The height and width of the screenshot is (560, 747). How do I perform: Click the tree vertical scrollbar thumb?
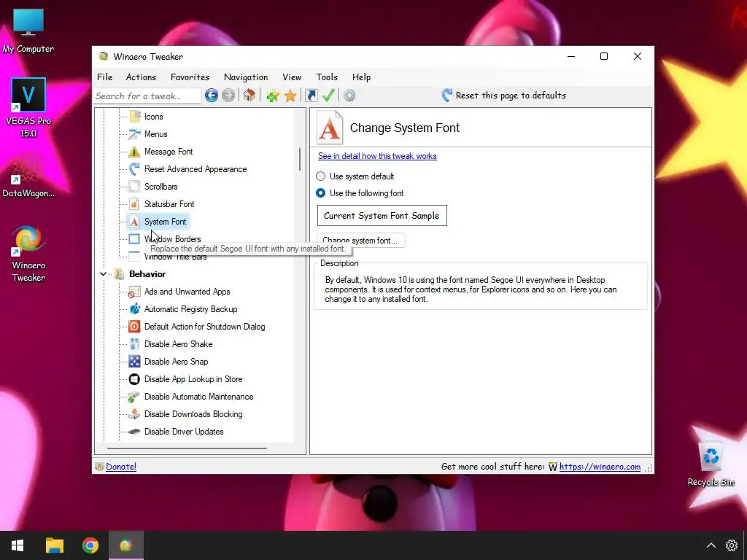(300, 159)
